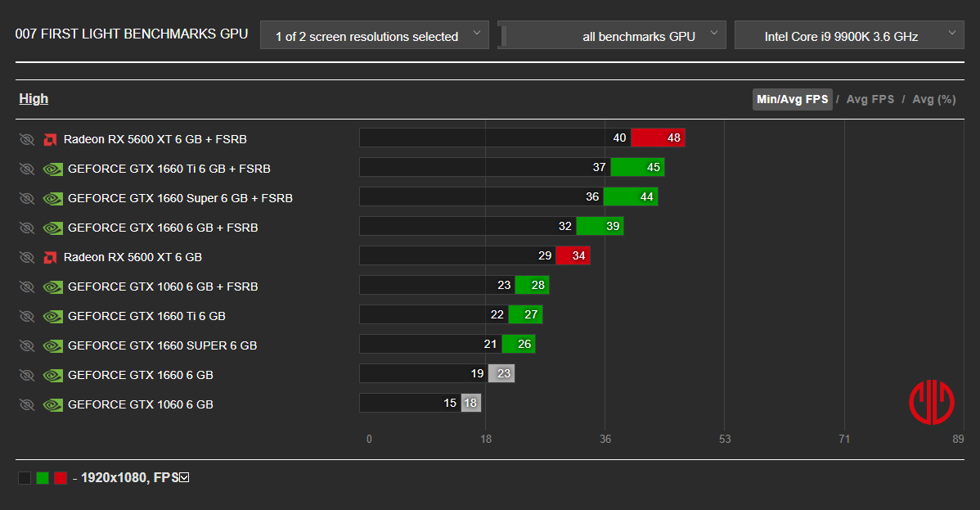Hide the GTX 1660 Super 6 GB + FSRB row
Viewport: 980px width, 510px height.
pyautogui.click(x=27, y=198)
